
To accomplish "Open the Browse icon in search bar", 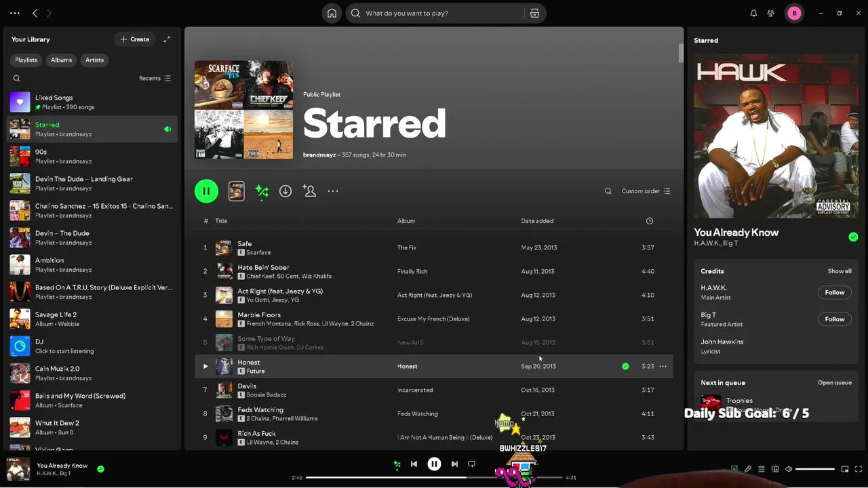I will click(x=535, y=13).
